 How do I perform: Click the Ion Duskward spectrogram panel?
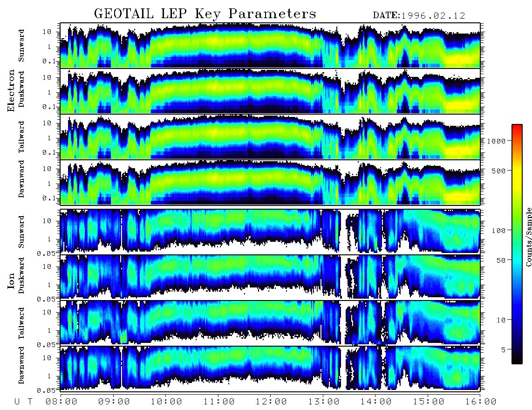(270, 277)
